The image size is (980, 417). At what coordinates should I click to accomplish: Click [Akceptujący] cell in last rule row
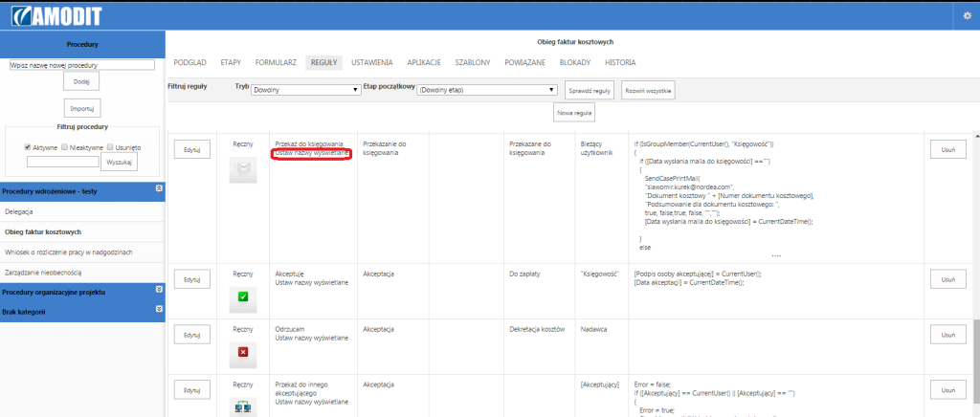coord(599,384)
